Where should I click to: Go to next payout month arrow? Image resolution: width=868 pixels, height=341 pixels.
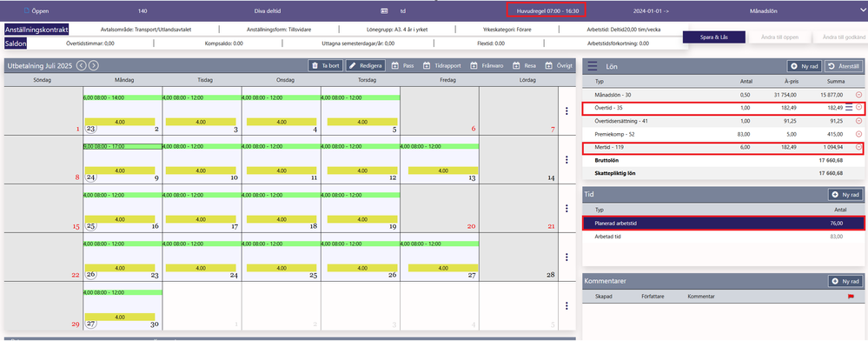94,65
